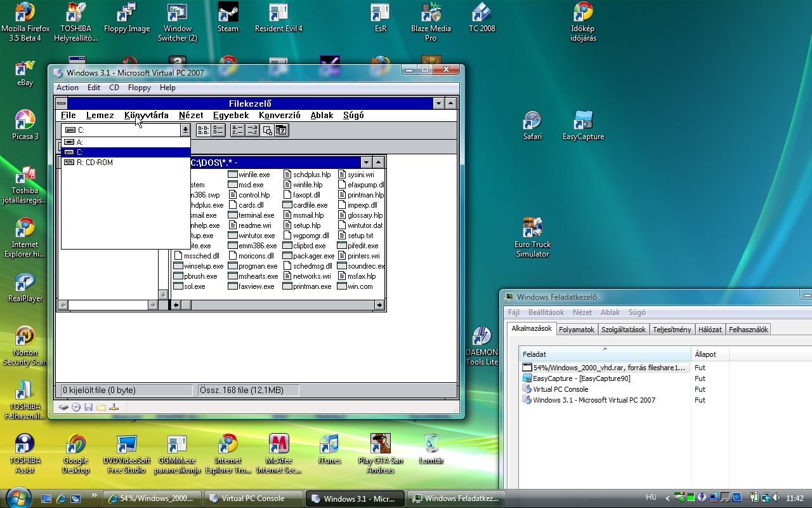Click the Internet Explorer quick launch icon
The image size is (812, 508).
point(61,498)
